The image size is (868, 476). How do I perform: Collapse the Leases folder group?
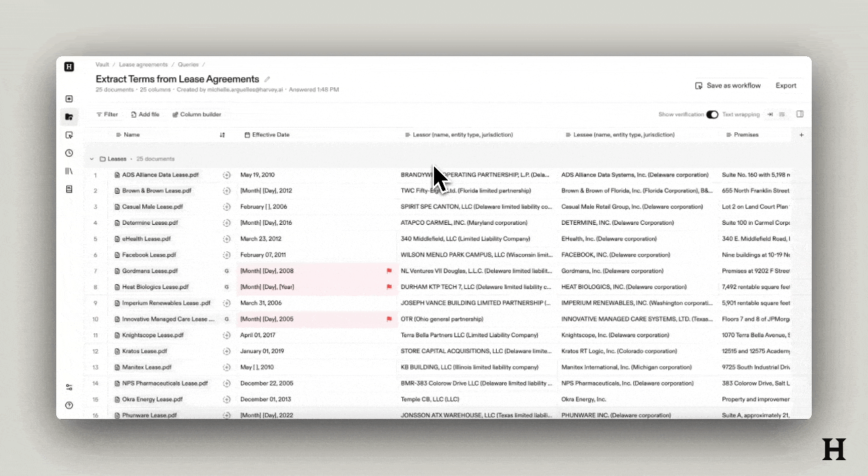coord(92,159)
